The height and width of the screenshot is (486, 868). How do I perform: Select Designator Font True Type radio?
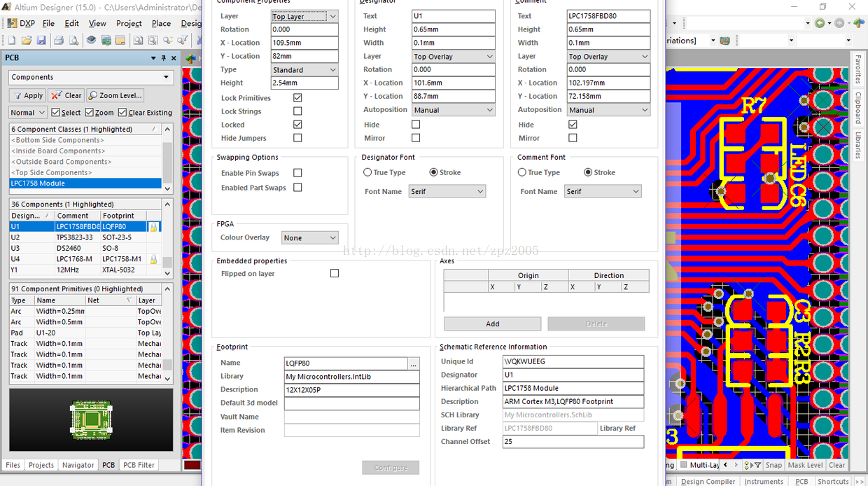point(367,172)
